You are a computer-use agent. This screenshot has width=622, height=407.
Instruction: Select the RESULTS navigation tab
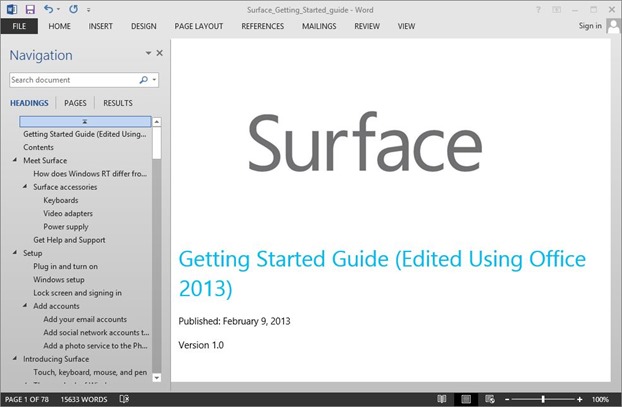[118, 103]
